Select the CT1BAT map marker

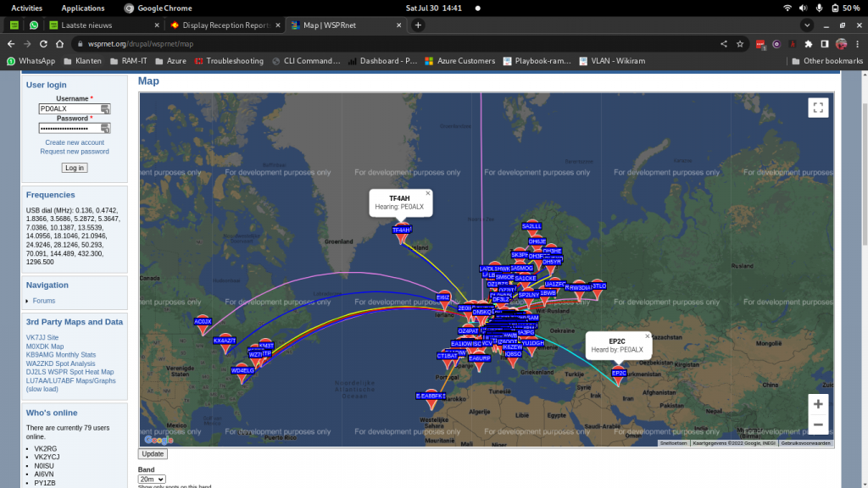click(x=447, y=358)
